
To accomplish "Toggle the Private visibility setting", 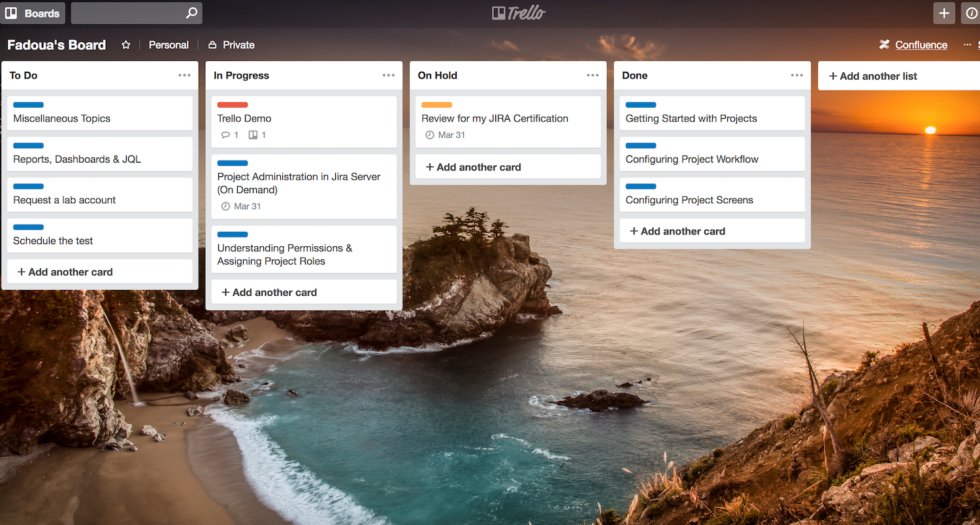I will 231,44.
